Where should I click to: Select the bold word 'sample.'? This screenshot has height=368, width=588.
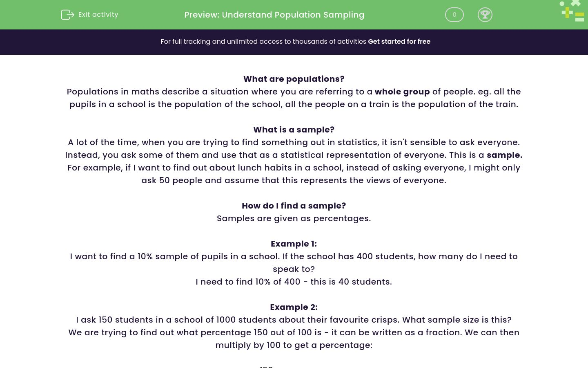[x=505, y=155]
